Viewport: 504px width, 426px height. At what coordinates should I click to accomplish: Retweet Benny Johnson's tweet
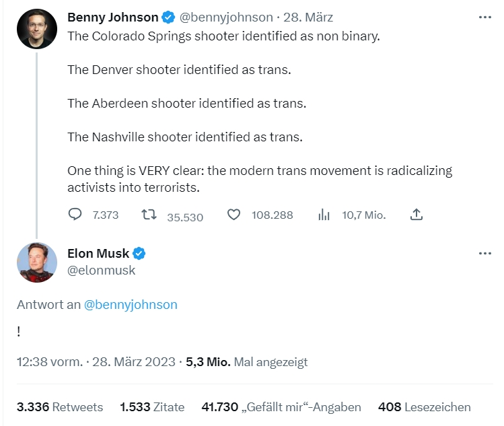(149, 215)
